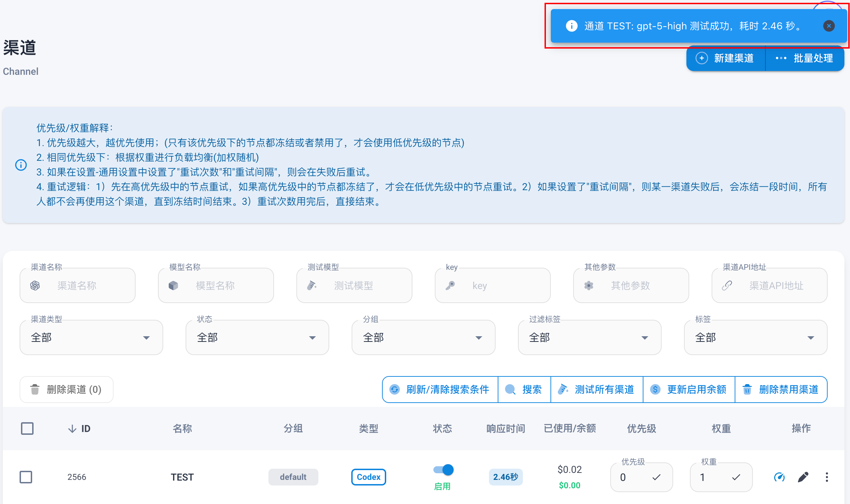Screen dimensions: 850x504
Task: Click 刷新/清除搜索条件 button
Action: pyautogui.click(x=440, y=389)
